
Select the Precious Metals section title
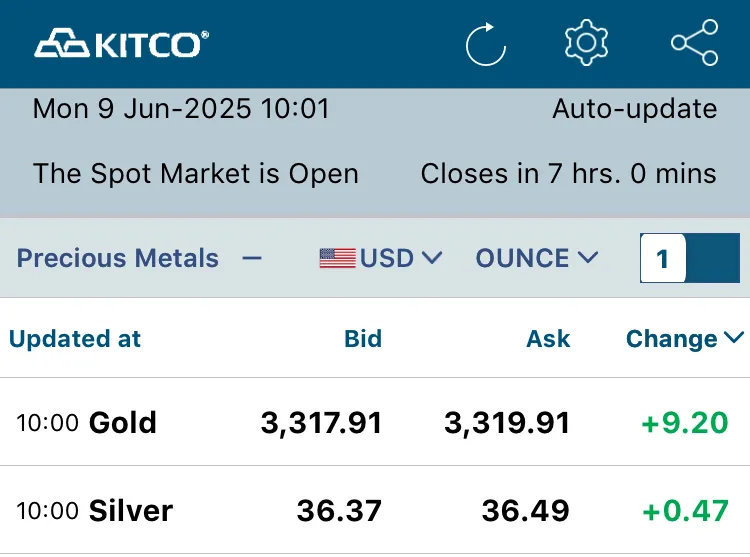pyautogui.click(x=118, y=258)
